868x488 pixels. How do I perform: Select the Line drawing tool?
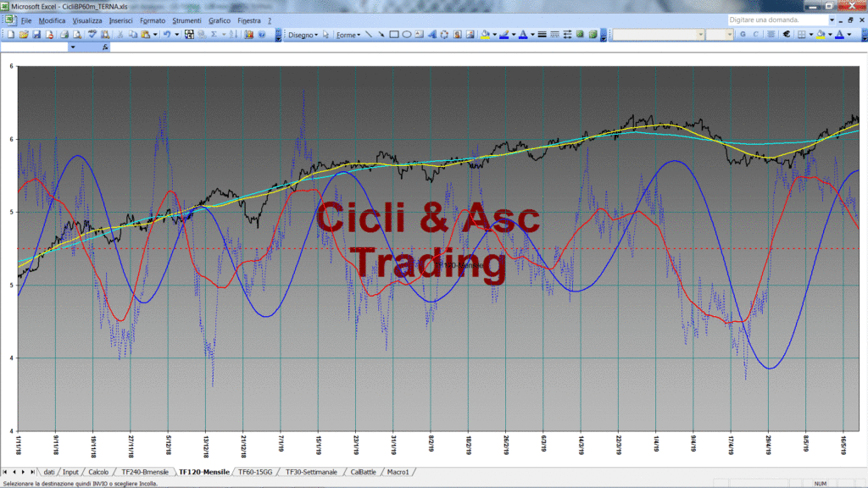[x=369, y=34]
